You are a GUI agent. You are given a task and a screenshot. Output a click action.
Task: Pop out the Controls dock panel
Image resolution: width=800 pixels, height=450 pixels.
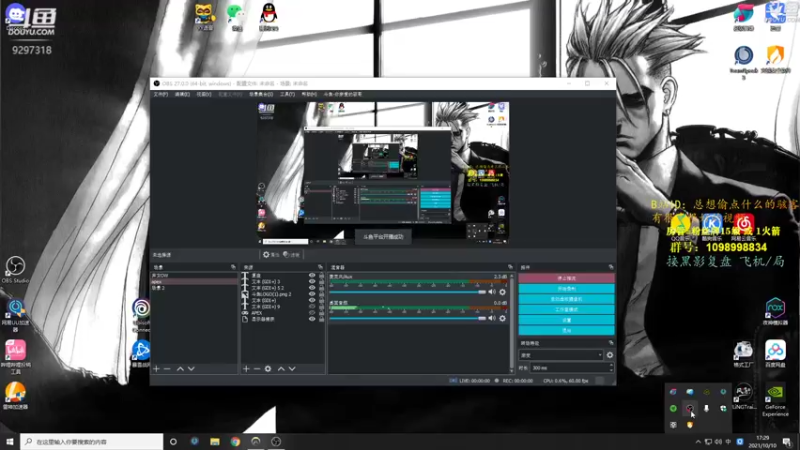point(611,267)
